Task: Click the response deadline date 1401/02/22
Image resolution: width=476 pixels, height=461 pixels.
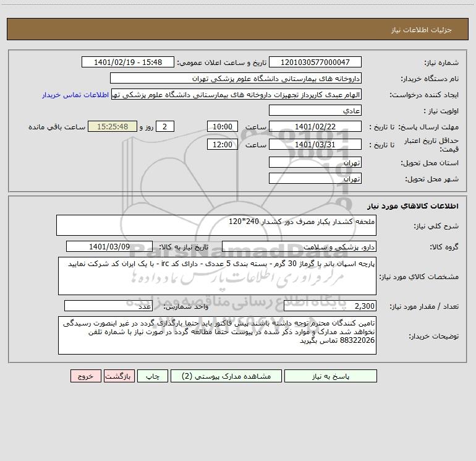Action: pyautogui.click(x=315, y=126)
